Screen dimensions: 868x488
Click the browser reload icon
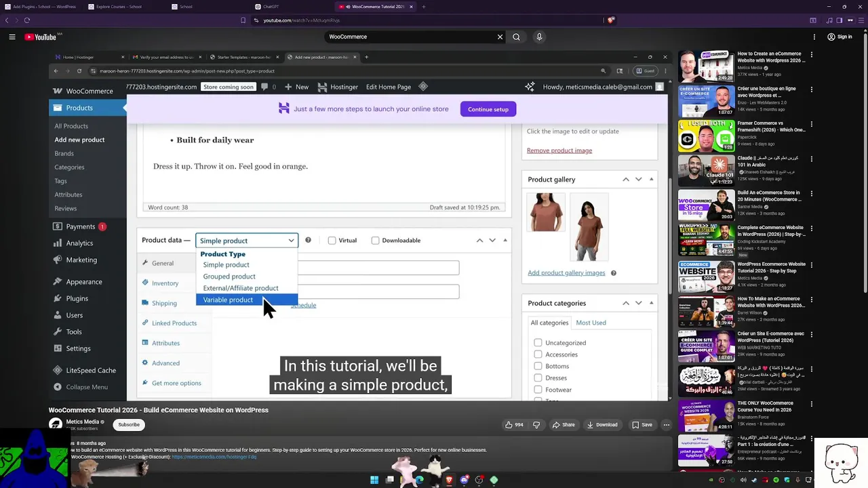[26, 20]
